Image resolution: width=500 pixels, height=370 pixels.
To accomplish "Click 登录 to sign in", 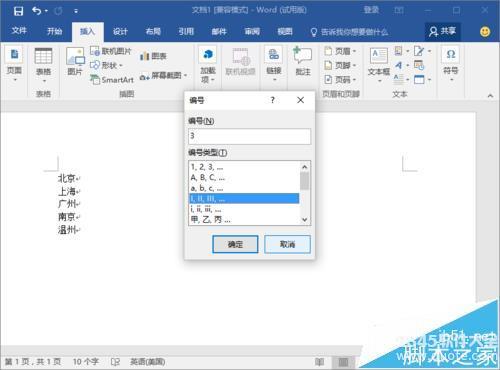I will tap(371, 10).
